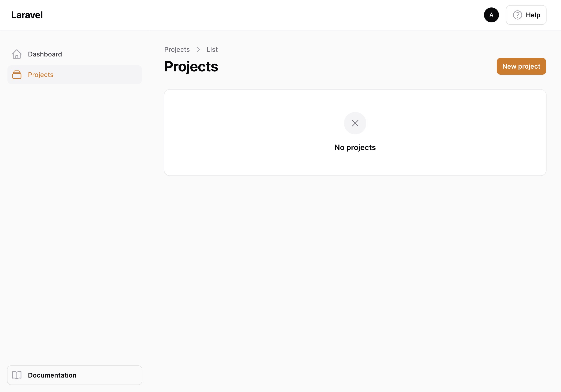Click the Projects stack icon in sidebar

coord(17,74)
